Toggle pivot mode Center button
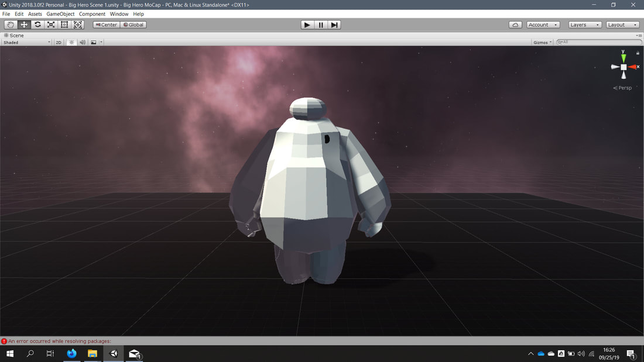The width and height of the screenshot is (644, 362). [x=107, y=25]
